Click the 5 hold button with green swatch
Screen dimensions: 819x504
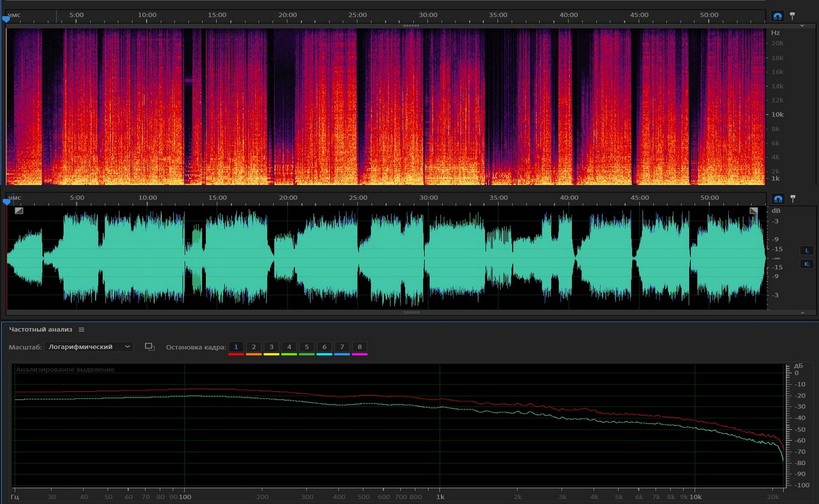(307, 347)
